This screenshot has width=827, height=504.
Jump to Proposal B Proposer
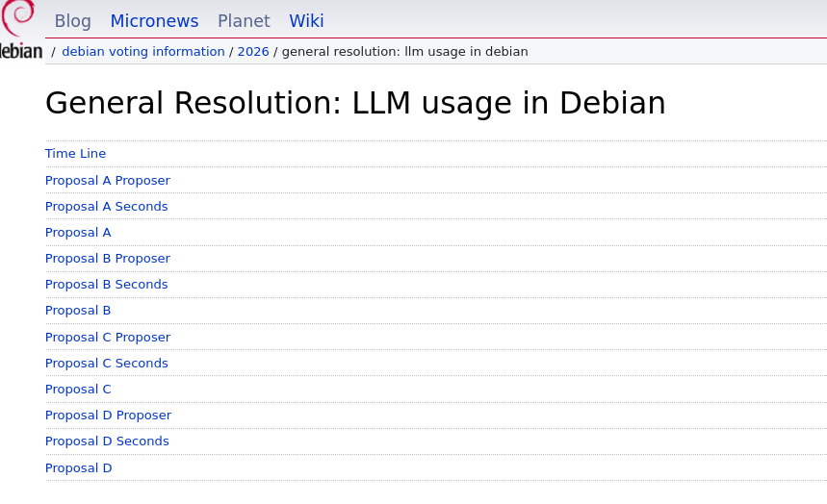pyautogui.click(x=108, y=259)
